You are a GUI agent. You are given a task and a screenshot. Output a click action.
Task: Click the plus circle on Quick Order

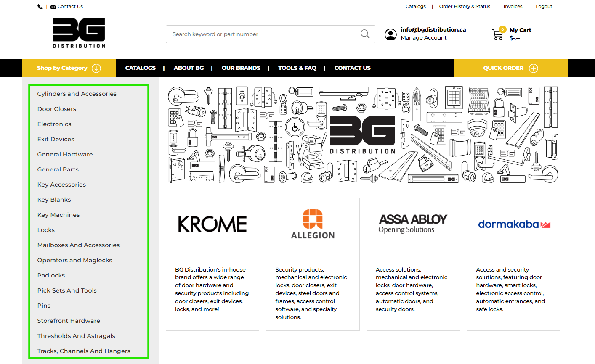(534, 68)
